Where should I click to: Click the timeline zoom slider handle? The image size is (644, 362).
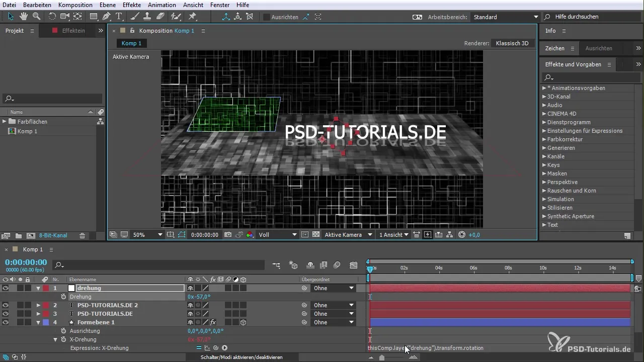tap(382, 357)
